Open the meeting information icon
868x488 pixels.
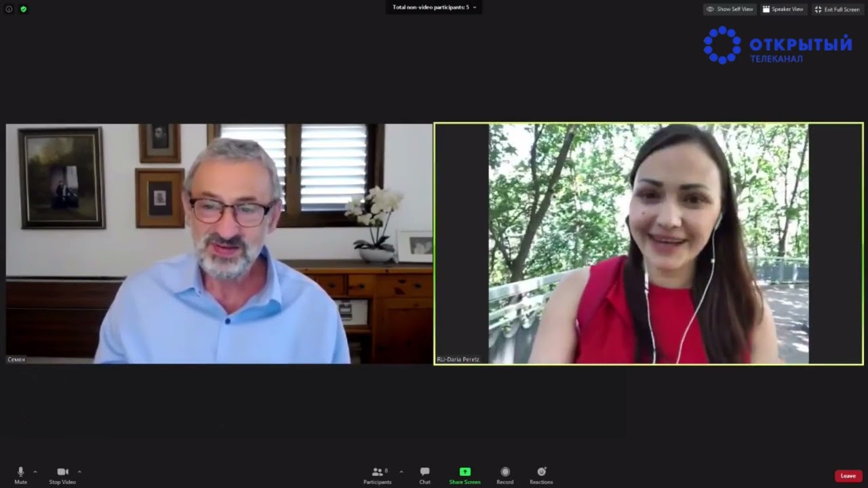point(9,9)
